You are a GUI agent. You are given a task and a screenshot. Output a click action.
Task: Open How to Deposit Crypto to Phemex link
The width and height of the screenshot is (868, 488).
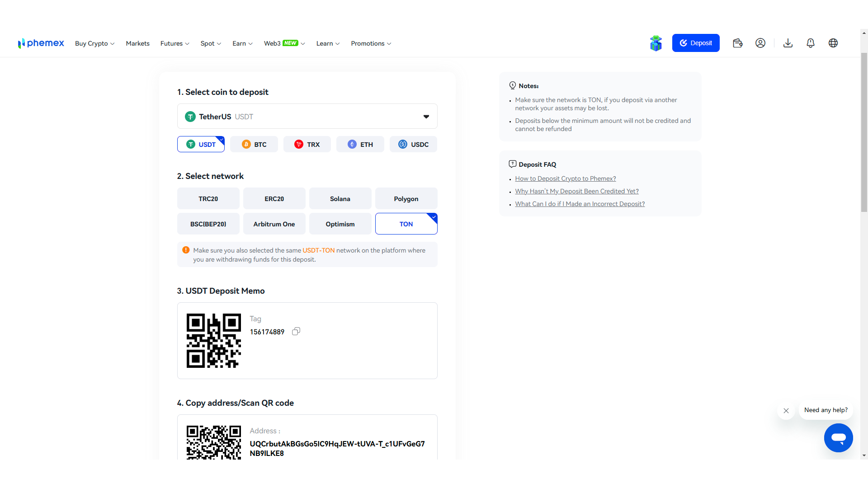point(565,178)
